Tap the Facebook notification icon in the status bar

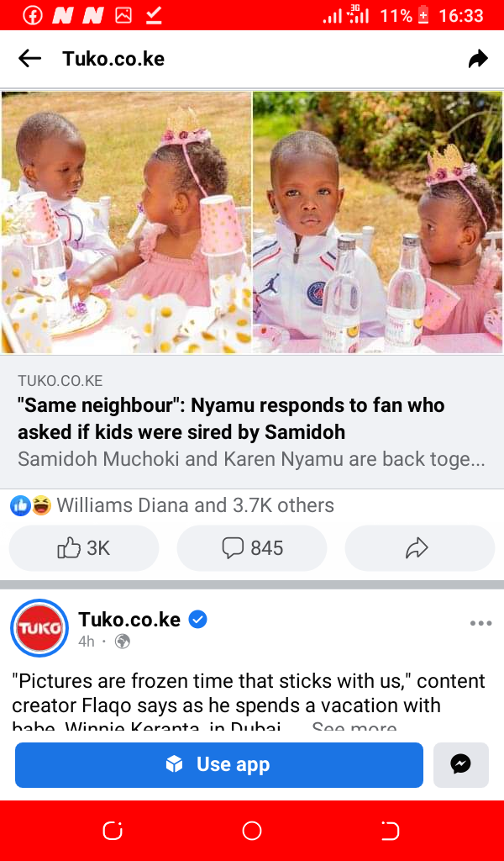pyautogui.click(x=33, y=16)
